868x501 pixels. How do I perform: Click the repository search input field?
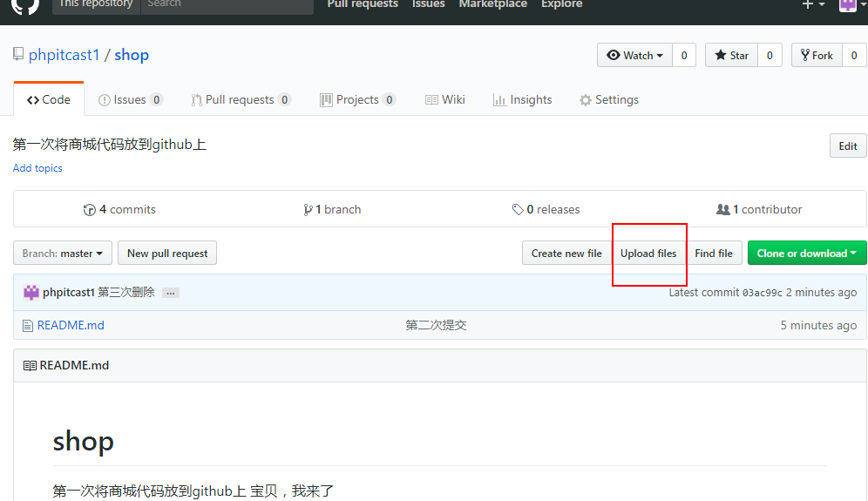tap(227, 5)
